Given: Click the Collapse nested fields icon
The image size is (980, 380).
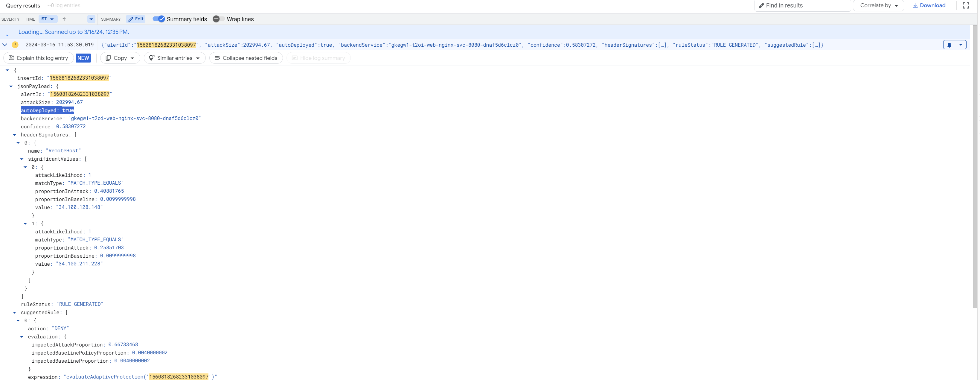Looking at the screenshot, I should point(218,58).
